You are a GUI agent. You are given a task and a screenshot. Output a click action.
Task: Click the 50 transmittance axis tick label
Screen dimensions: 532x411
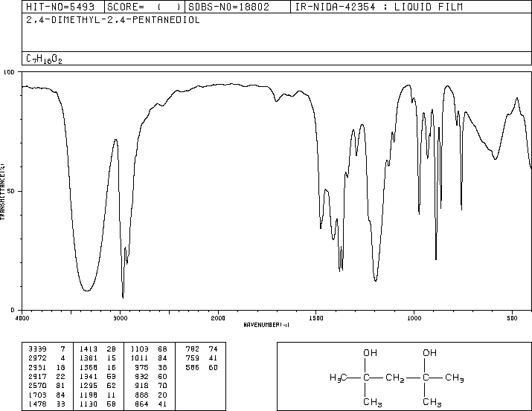[x=11, y=191]
